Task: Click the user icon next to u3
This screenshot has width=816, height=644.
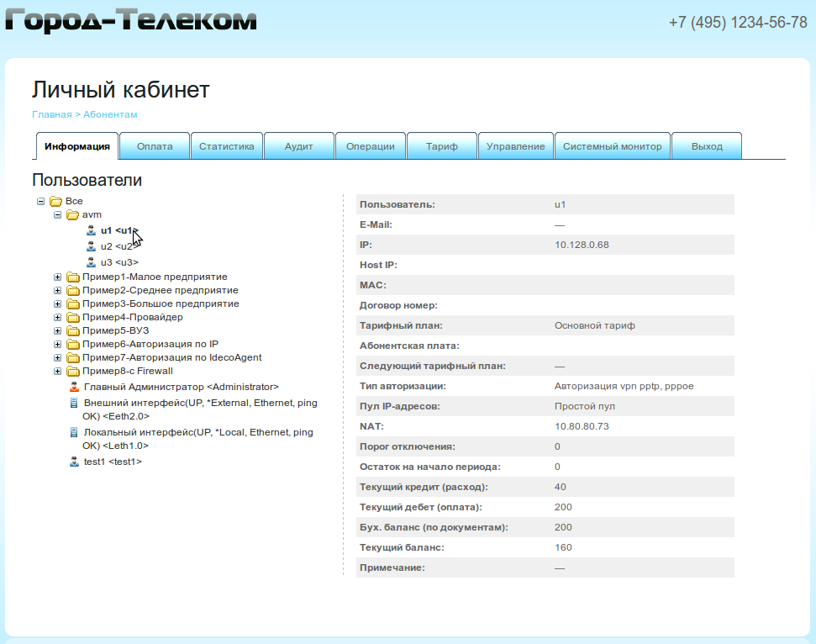Action: click(91, 262)
